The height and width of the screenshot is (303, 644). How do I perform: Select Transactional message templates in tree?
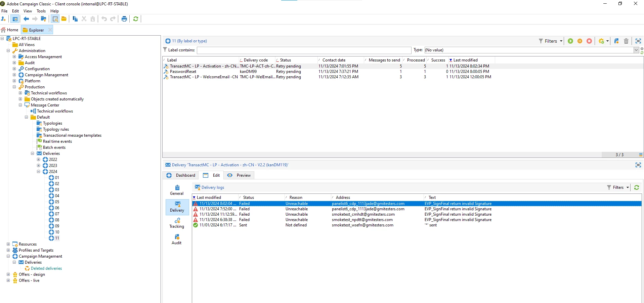[x=72, y=135]
